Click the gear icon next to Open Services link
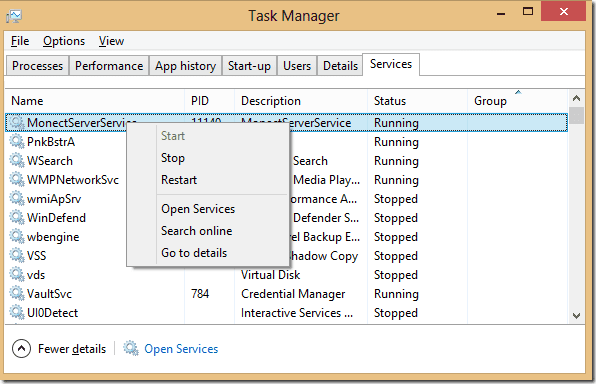The image size is (596, 384). coord(131,348)
